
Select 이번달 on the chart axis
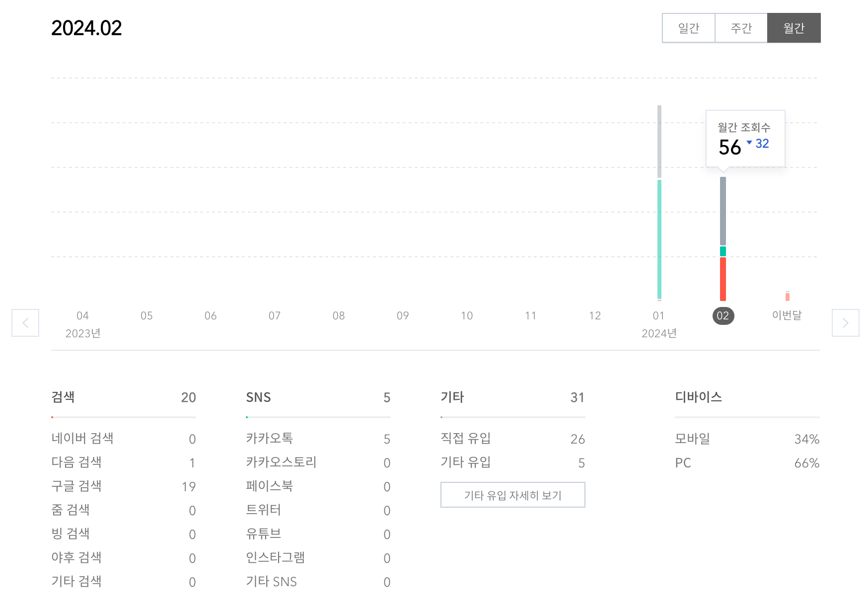point(787,315)
